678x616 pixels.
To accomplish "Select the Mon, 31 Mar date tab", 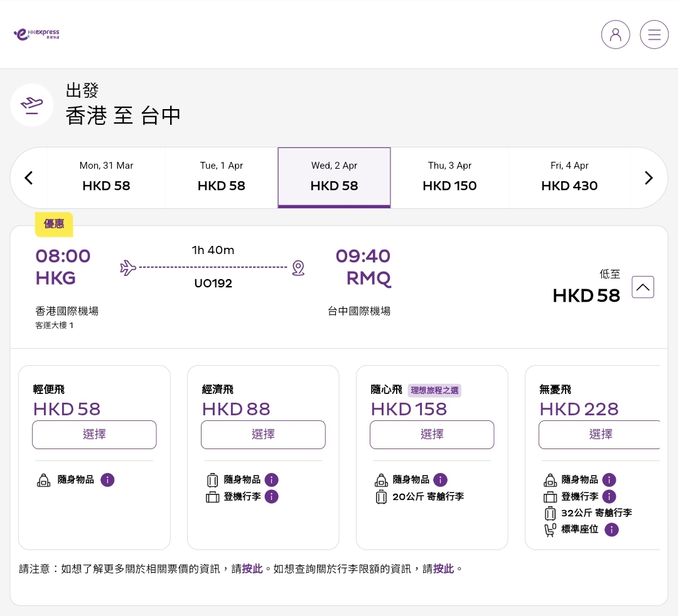I will coord(106,178).
